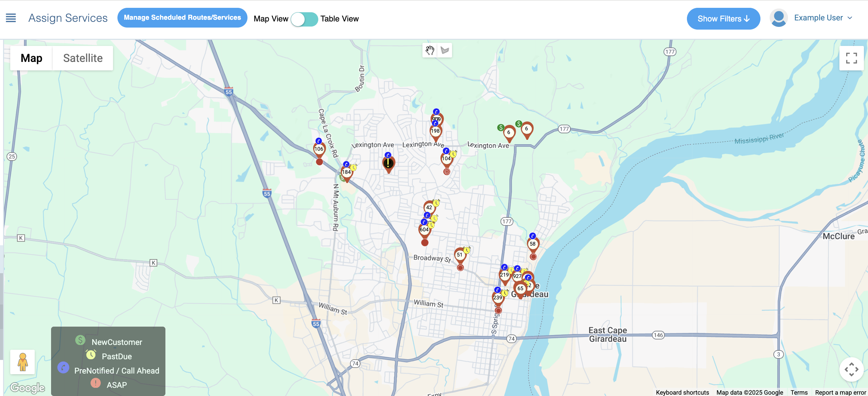Select the polygon drawing tool

pos(445,50)
